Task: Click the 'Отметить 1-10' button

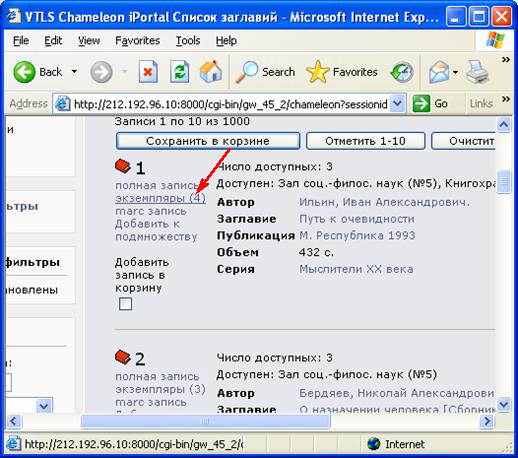Action: pos(365,141)
